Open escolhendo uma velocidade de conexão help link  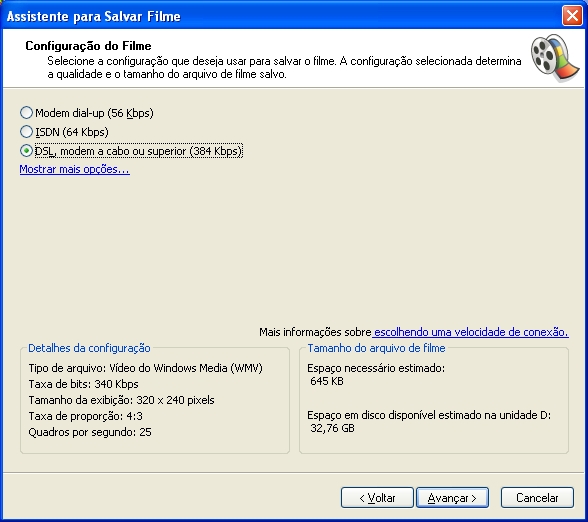tap(471, 332)
